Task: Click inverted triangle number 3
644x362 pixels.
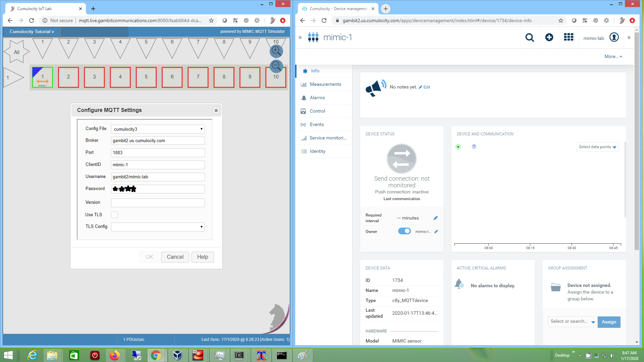Action: point(94,48)
